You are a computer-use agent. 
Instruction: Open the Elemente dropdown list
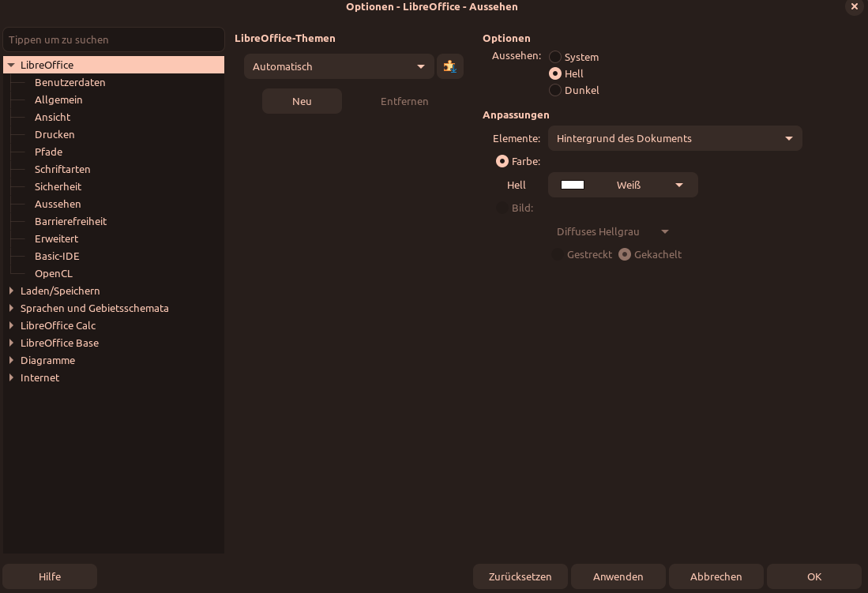[x=674, y=138]
